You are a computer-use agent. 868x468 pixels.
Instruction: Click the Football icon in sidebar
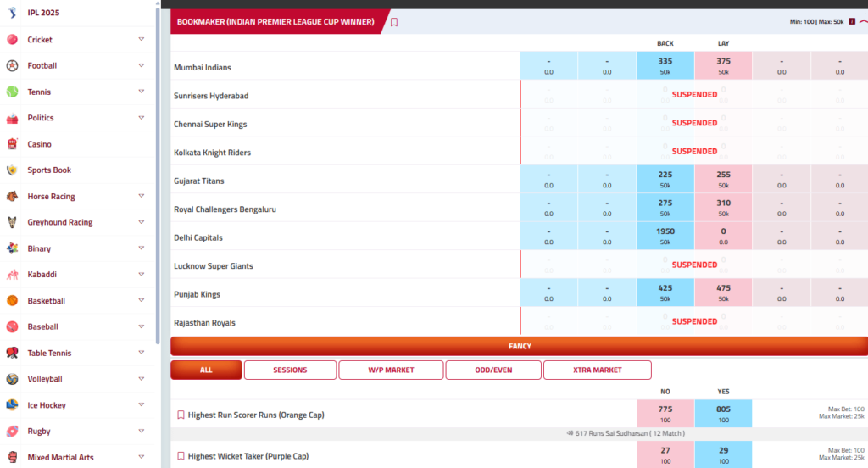(x=12, y=65)
